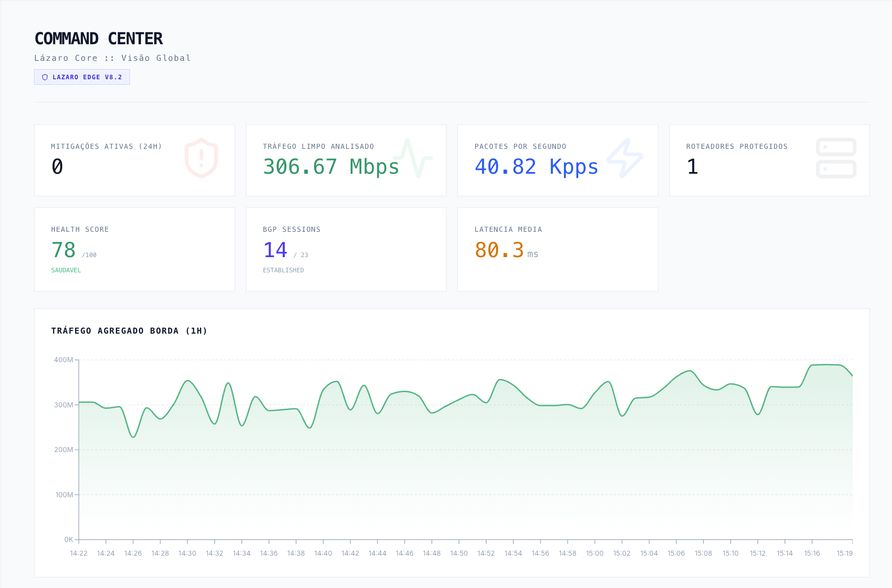Screen dimensions: 892x588
Task: Click the lightning bolt icon in Pacotes card
Action: [x=625, y=158]
